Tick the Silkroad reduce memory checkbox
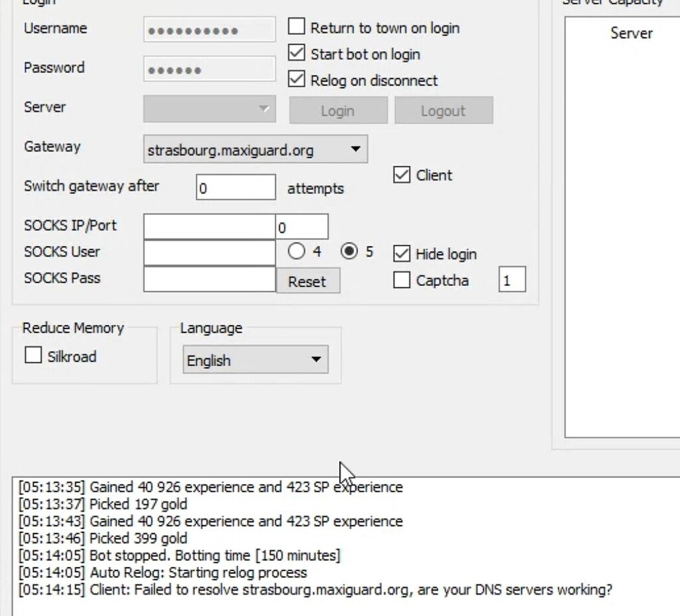This screenshot has width=680, height=616. pos(33,355)
